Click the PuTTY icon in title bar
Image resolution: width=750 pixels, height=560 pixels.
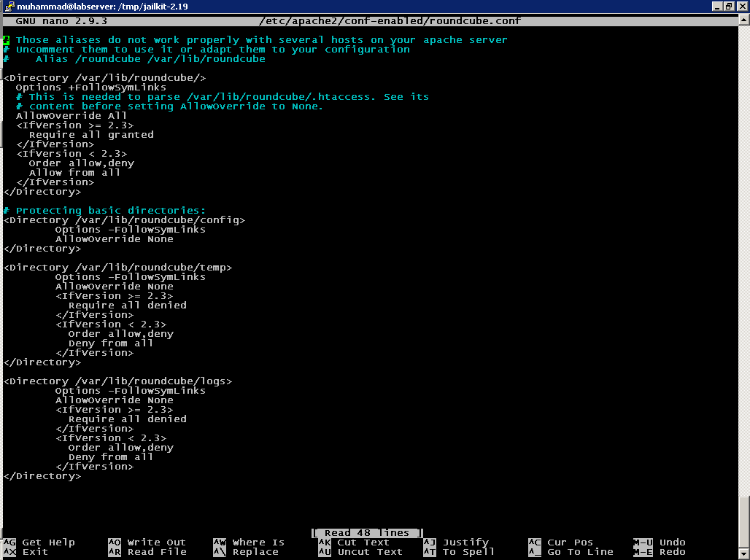click(9, 7)
